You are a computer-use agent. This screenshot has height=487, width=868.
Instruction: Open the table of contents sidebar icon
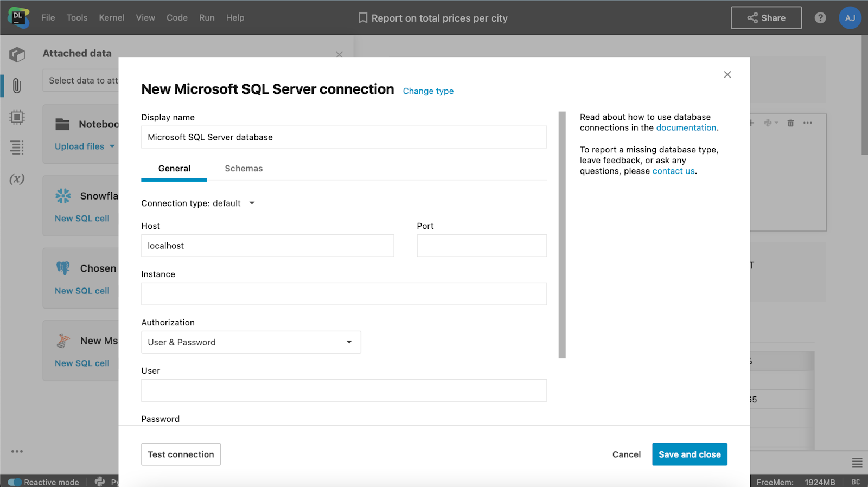(x=17, y=148)
